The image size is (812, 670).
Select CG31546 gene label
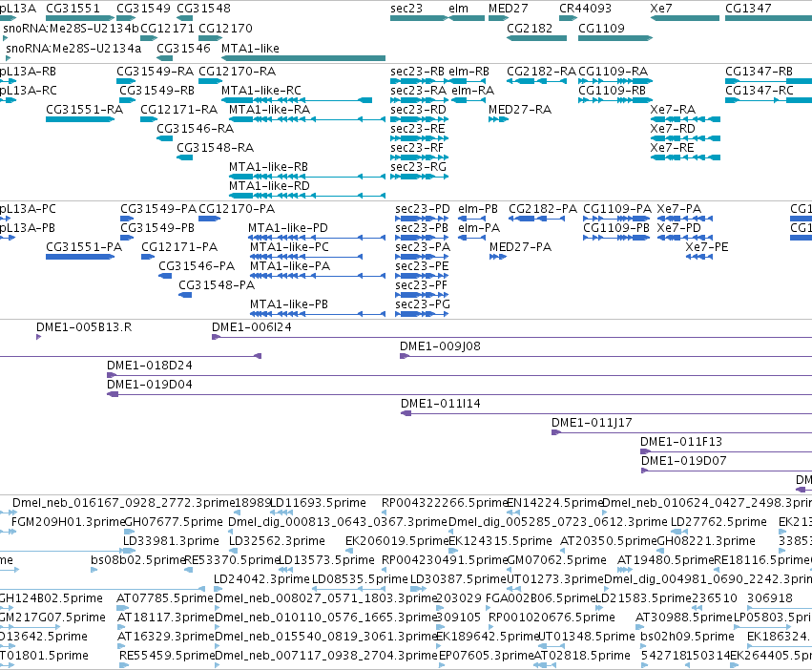coord(183,48)
